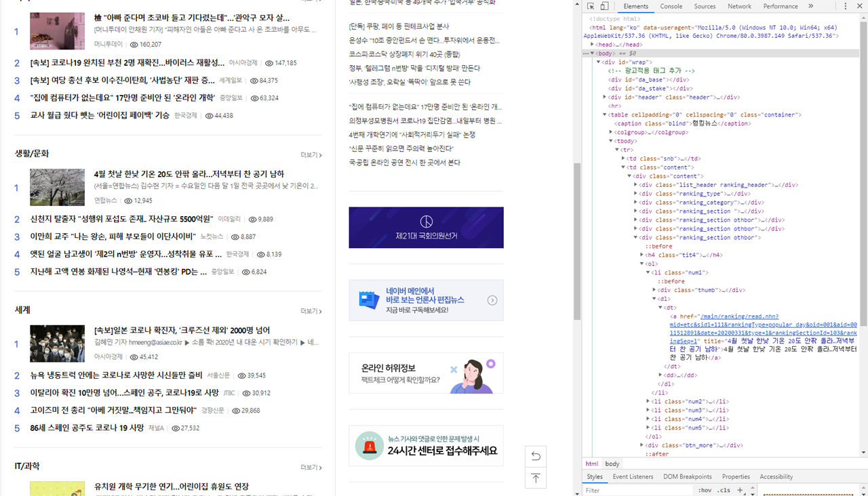
Task: Switch to the Sources tab
Action: click(705, 6)
